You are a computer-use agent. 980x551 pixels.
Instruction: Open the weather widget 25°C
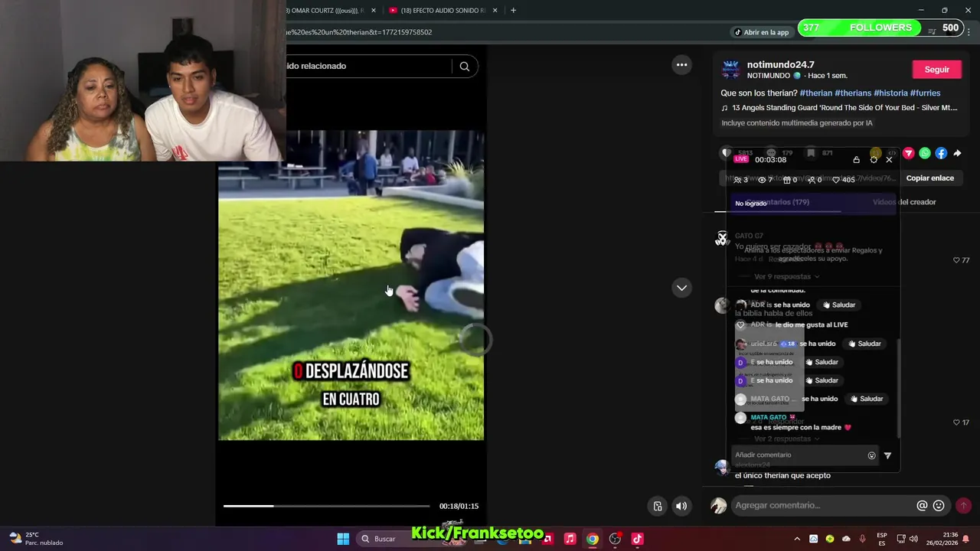(x=36, y=539)
